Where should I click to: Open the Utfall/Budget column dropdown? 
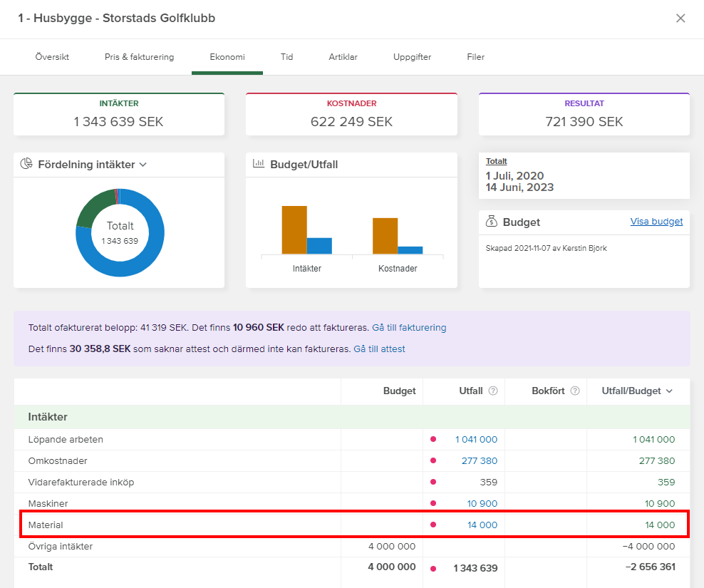[668, 391]
